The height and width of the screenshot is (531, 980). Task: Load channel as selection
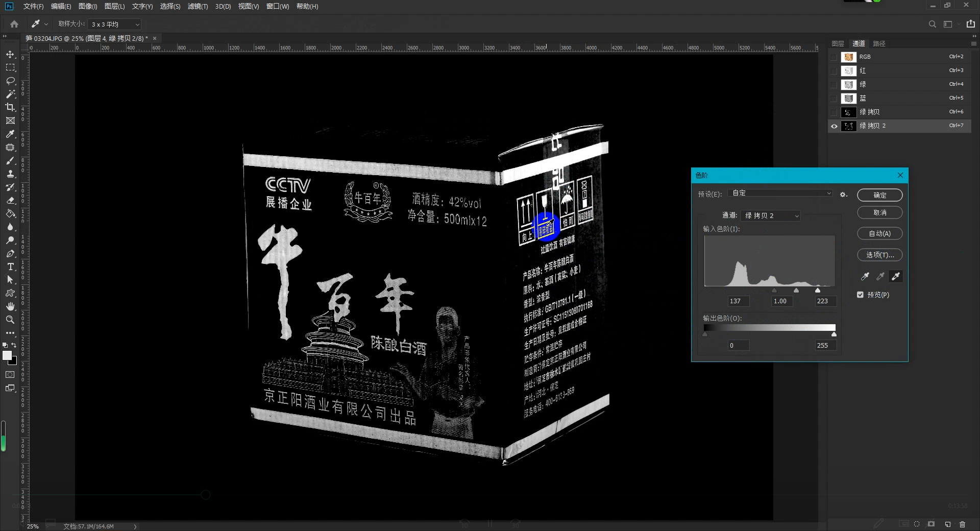coord(917,524)
